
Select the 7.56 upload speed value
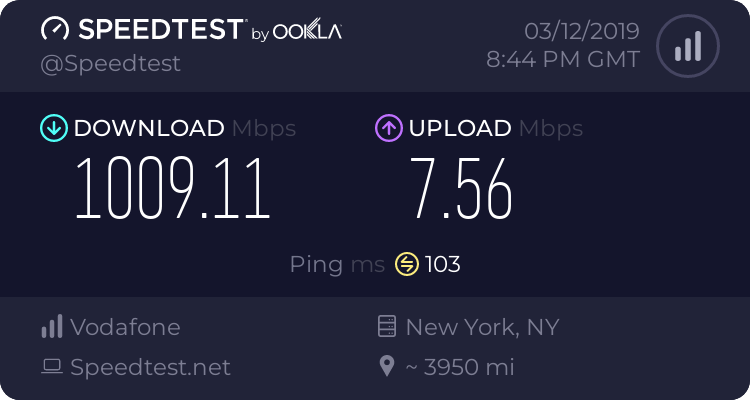point(461,190)
